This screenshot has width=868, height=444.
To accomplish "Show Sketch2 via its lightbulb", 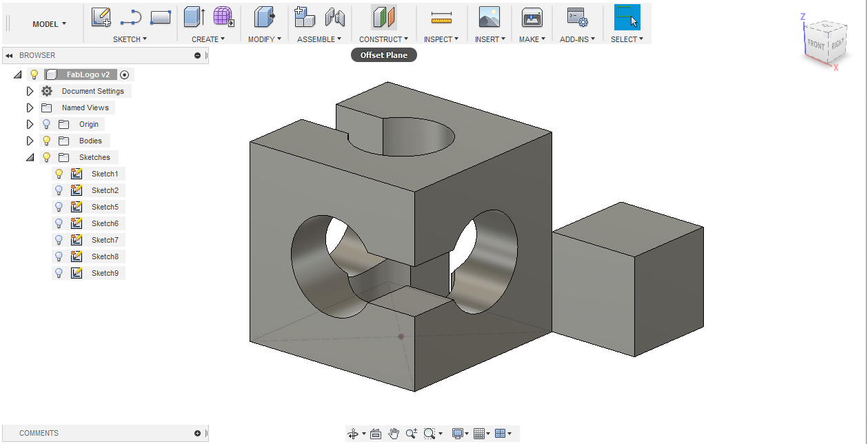I will click(59, 190).
